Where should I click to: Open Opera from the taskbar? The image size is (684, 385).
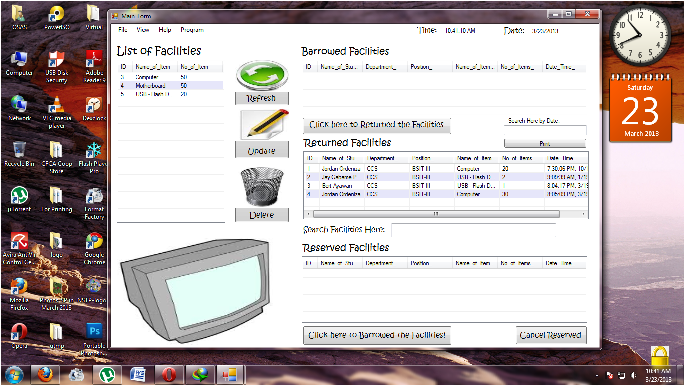(169, 375)
